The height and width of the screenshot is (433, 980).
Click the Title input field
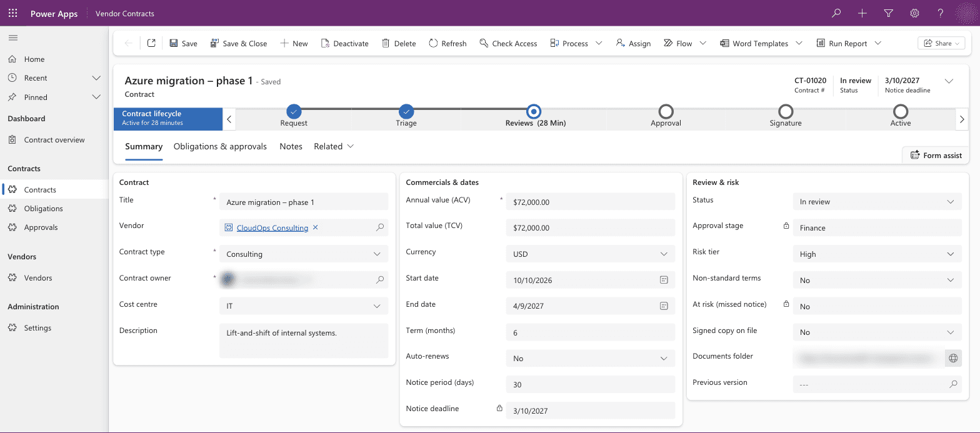(x=304, y=202)
